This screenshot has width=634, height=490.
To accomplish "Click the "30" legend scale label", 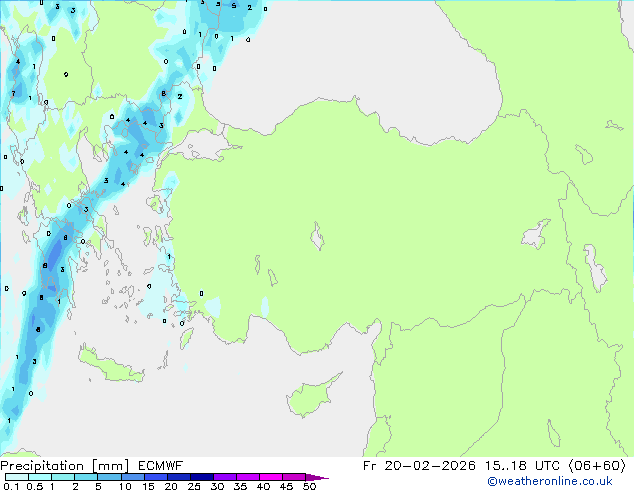I will coord(217,486).
